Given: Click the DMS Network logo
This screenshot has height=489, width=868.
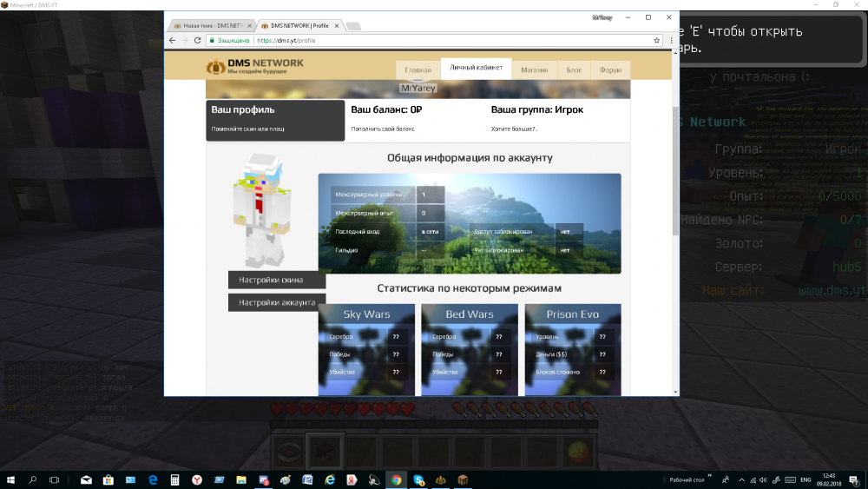Looking at the screenshot, I should [x=254, y=66].
